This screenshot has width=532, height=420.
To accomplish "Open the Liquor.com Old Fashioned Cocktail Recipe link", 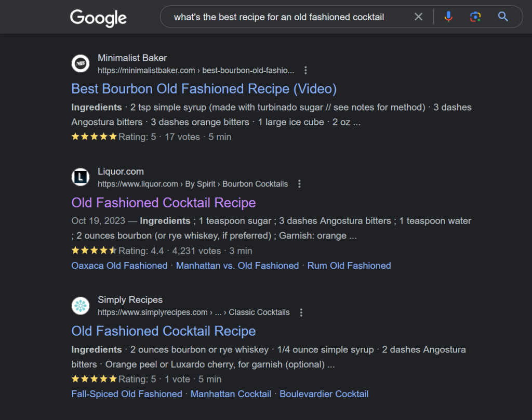I will (x=163, y=203).
